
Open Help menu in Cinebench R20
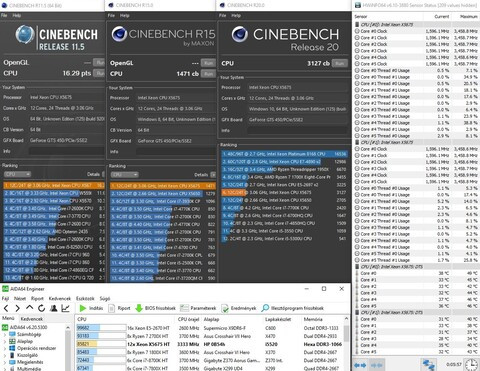236,15
